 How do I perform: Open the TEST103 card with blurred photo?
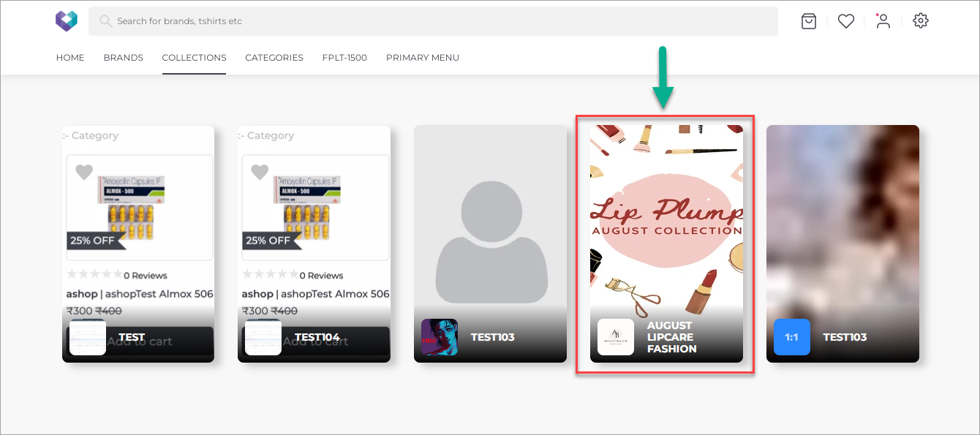click(x=843, y=243)
